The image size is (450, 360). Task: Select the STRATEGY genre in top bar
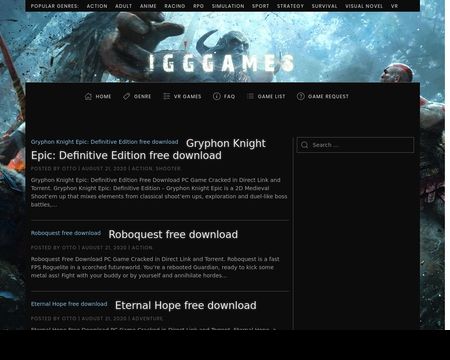point(290,6)
